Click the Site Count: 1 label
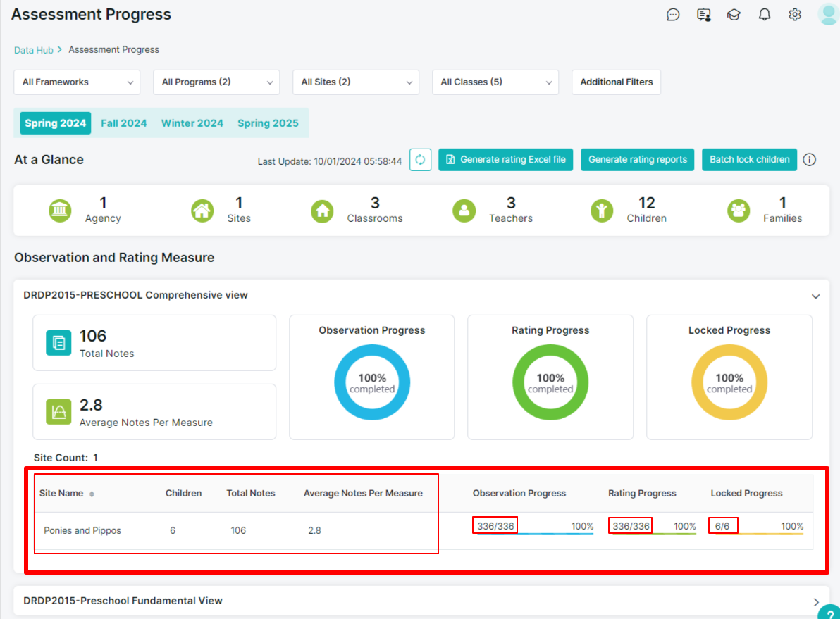The image size is (840, 619). (66, 458)
